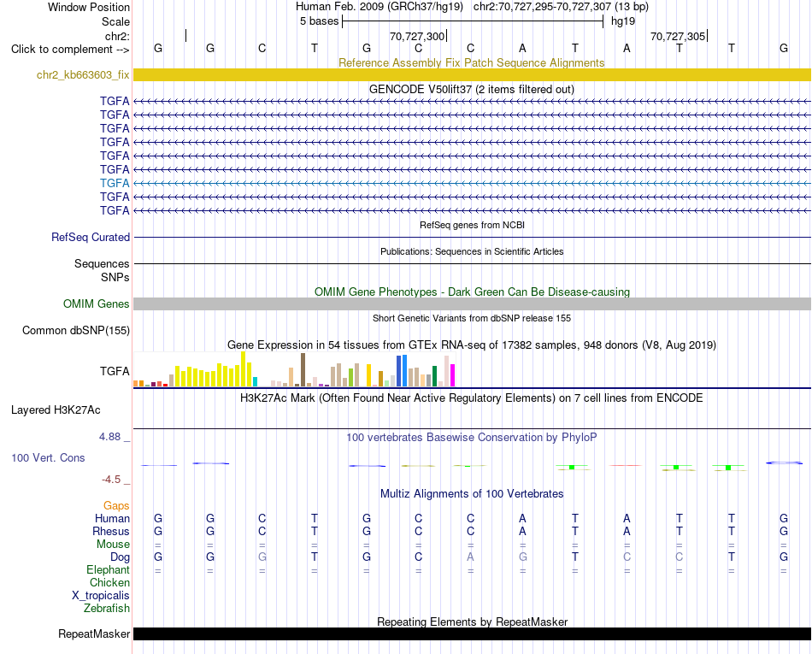Open the H3K27Ac Mark ENCODE track title
The width and height of the screenshot is (812, 654).
[472, 398]
